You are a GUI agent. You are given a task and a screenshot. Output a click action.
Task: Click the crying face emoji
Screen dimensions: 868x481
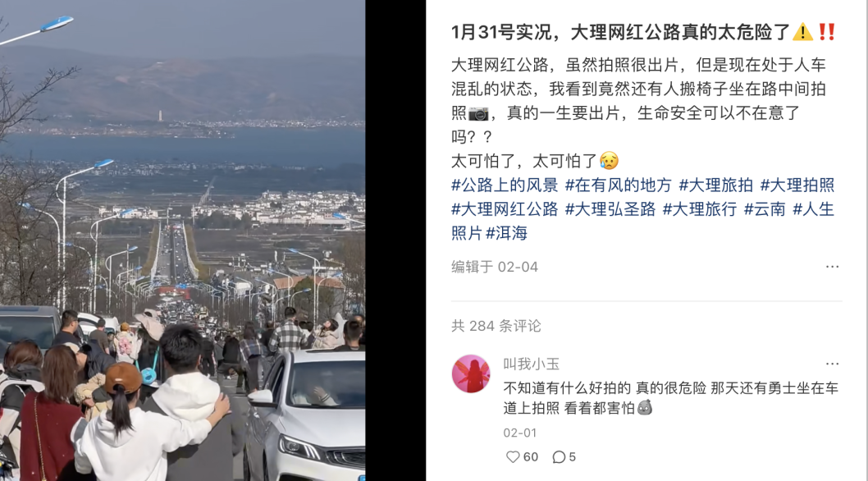[x=609, y=161]
